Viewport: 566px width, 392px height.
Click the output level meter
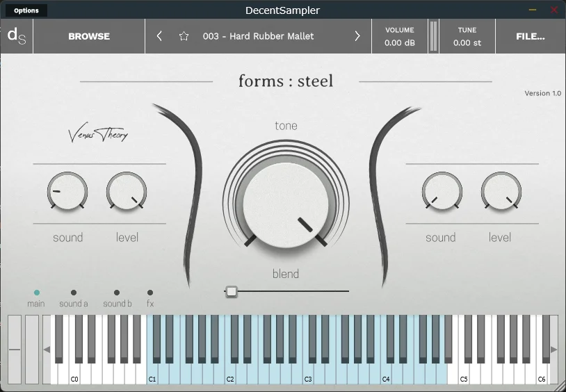(x=433, y=36)
